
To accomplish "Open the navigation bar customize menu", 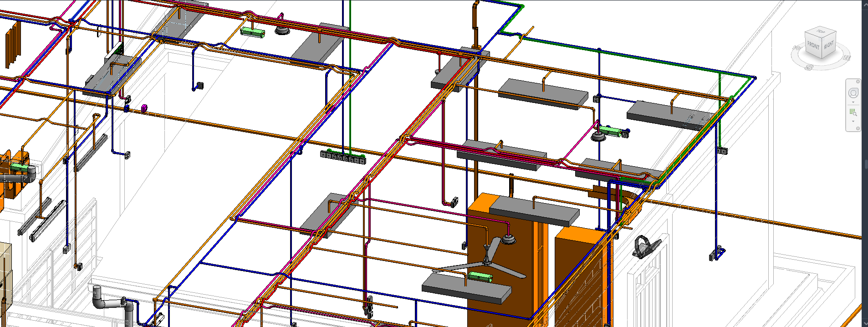I will click(858, 128).
